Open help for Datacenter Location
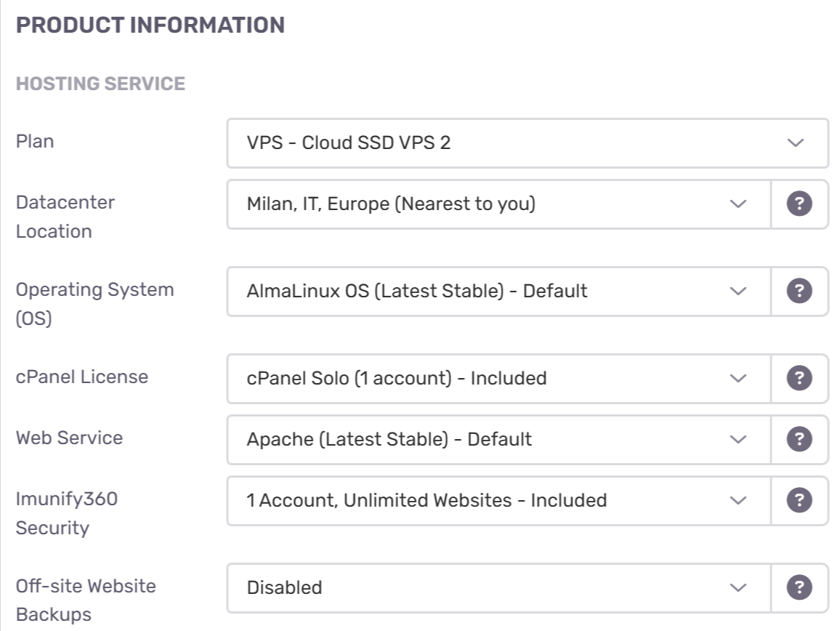 (799, 204)
